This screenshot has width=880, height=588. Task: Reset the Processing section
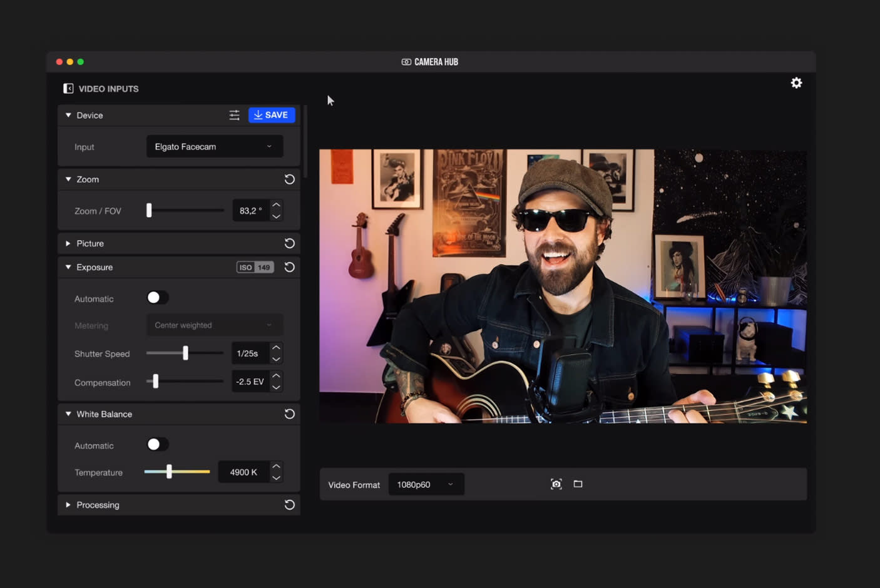289,505
